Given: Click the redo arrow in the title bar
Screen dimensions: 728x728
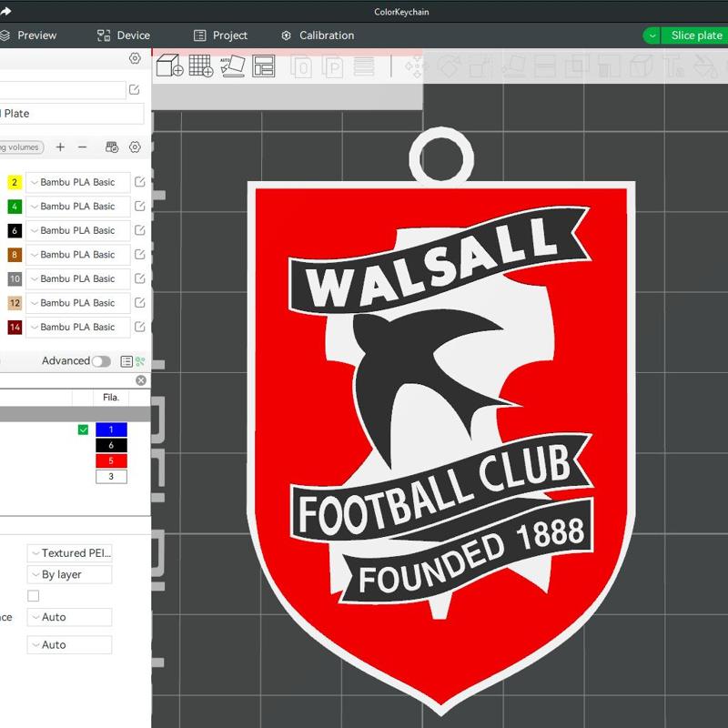Looking at the screenshot, I should click(5, 11).
